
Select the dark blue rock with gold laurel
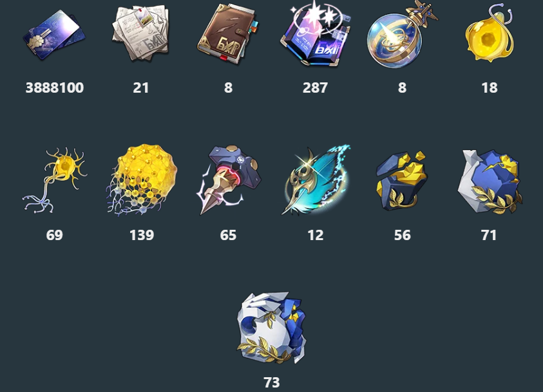click(402, 181)
